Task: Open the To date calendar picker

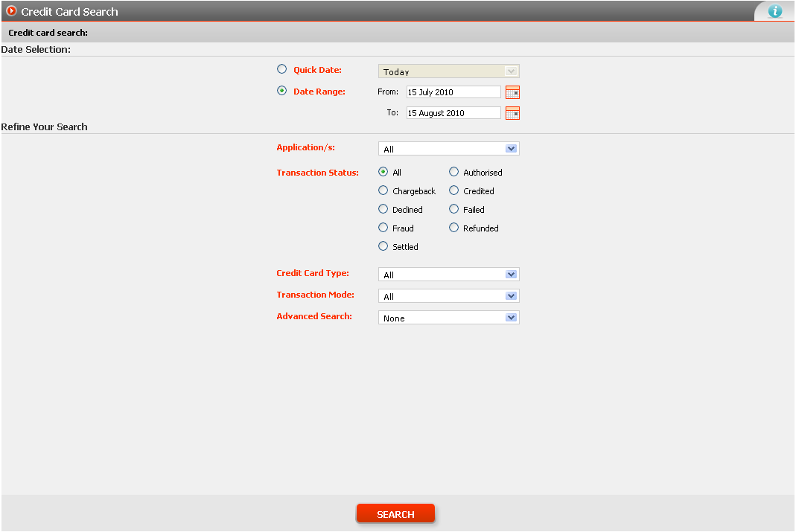Action: click(x=513, y=113)
